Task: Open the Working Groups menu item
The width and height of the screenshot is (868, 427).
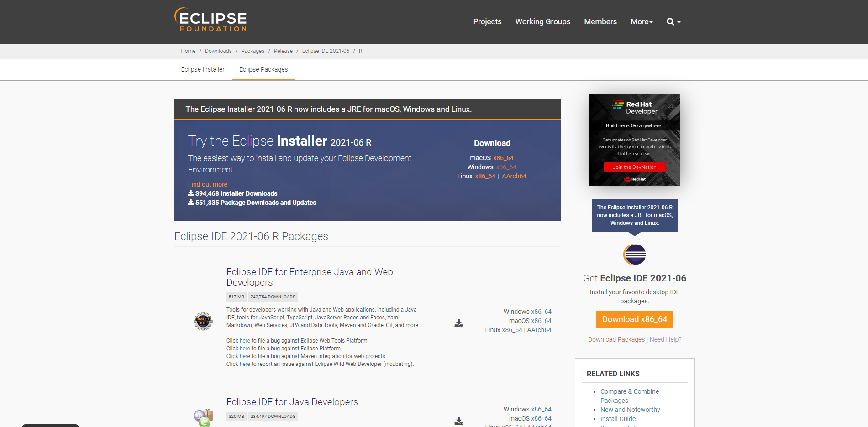Action: pyautogui.click(x=543, y=21)
